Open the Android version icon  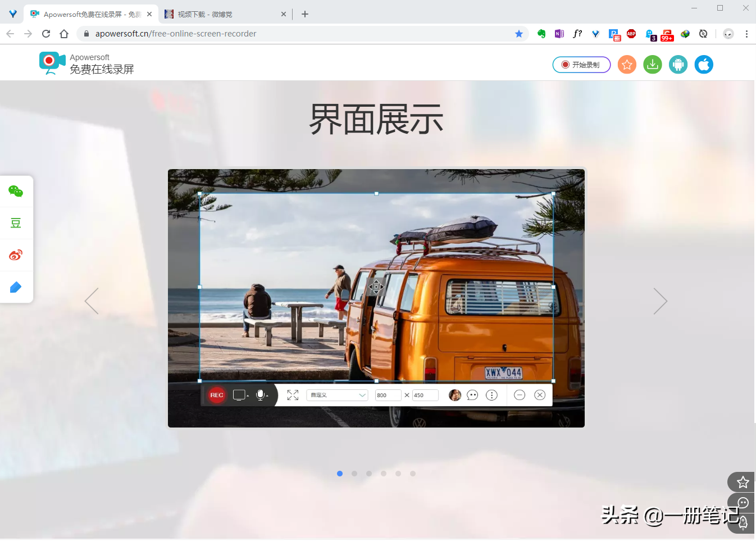coord(678,65)
